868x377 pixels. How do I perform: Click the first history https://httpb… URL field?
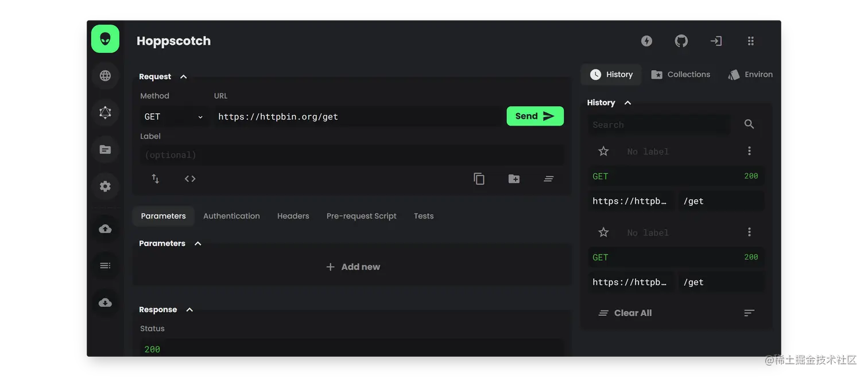[x=631, y=201]
